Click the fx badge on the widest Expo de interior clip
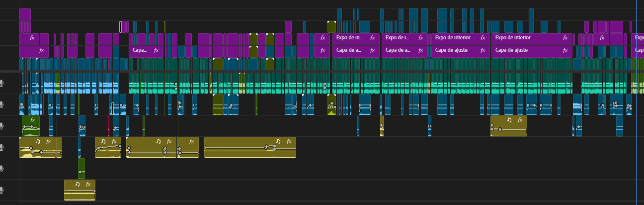 pyautogui.click(x=565, y=38)
